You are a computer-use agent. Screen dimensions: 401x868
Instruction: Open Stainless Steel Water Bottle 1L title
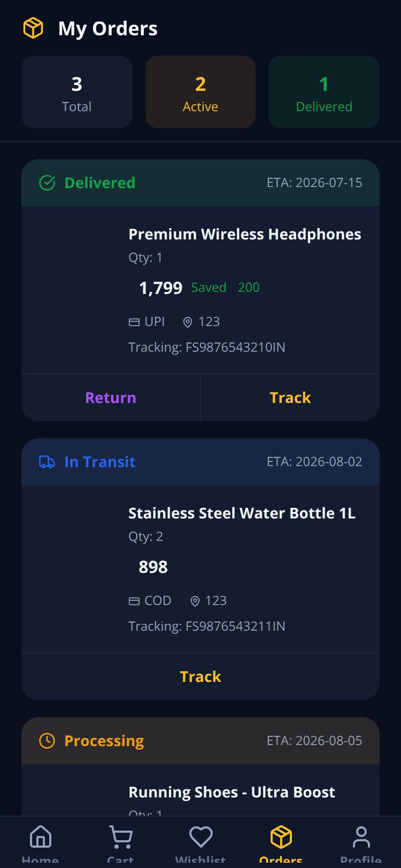click(x=242, y=513)
